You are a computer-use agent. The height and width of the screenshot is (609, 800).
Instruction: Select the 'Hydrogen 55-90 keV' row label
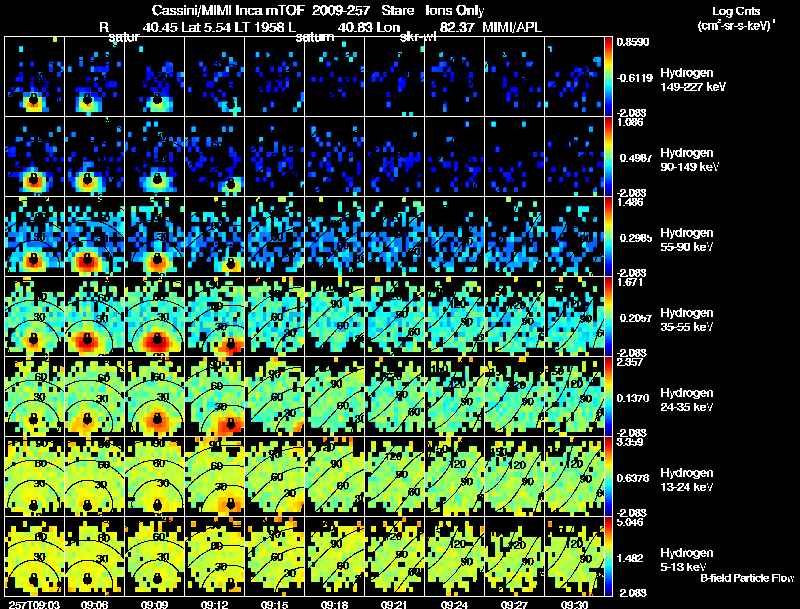(x=687, y=240)
